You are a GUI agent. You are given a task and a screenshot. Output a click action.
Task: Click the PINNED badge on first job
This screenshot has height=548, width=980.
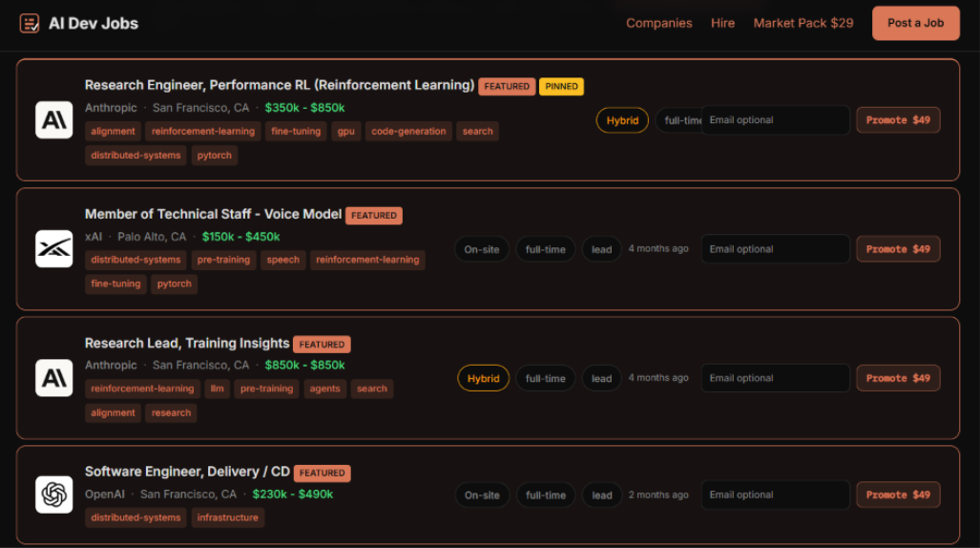pyautogui.click(x=561, y=86)
